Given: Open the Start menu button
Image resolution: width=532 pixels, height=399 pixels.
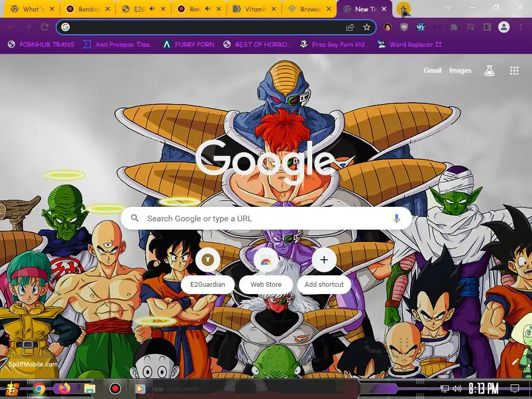Looking at the screenshot, I should coord(12,389).
